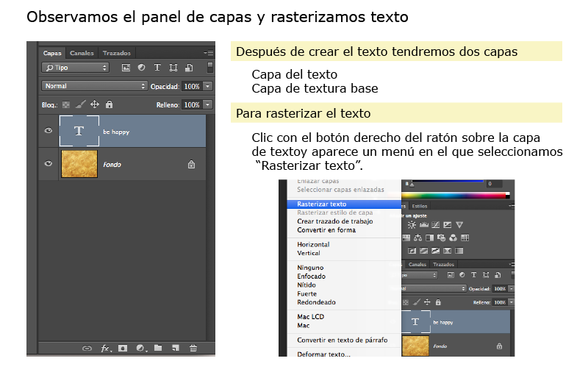Add layer mask from panel bottom bar
This screenshot has height=375, width=588.
point(123,349)
